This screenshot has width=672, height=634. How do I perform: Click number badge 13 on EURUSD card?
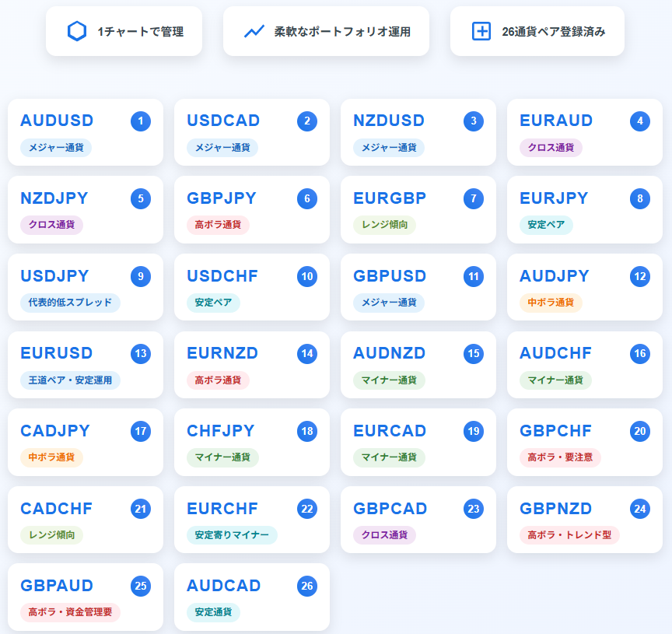tap(141, 354)
